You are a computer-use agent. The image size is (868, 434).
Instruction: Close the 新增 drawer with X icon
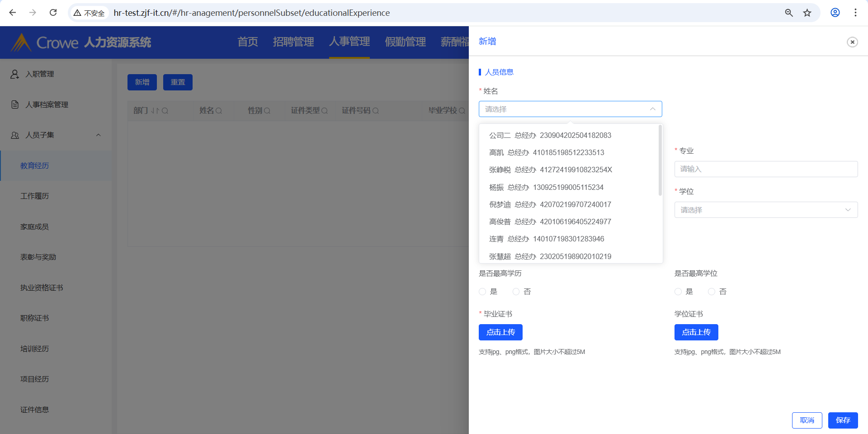click(x=852, y=42)
